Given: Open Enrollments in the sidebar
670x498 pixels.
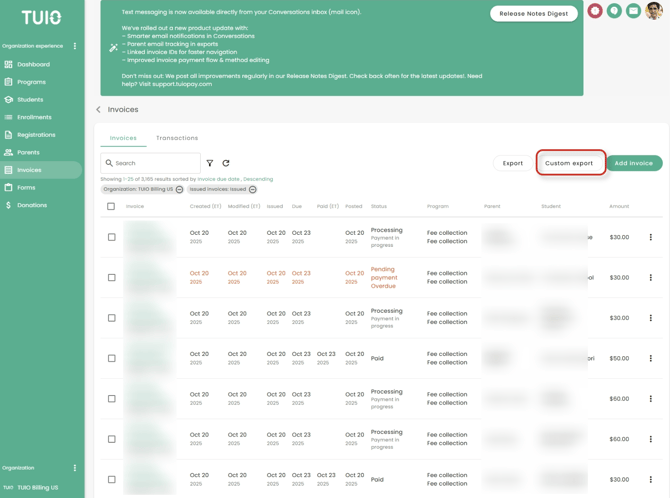Looking at the screenshot, I should coord(34,117).
